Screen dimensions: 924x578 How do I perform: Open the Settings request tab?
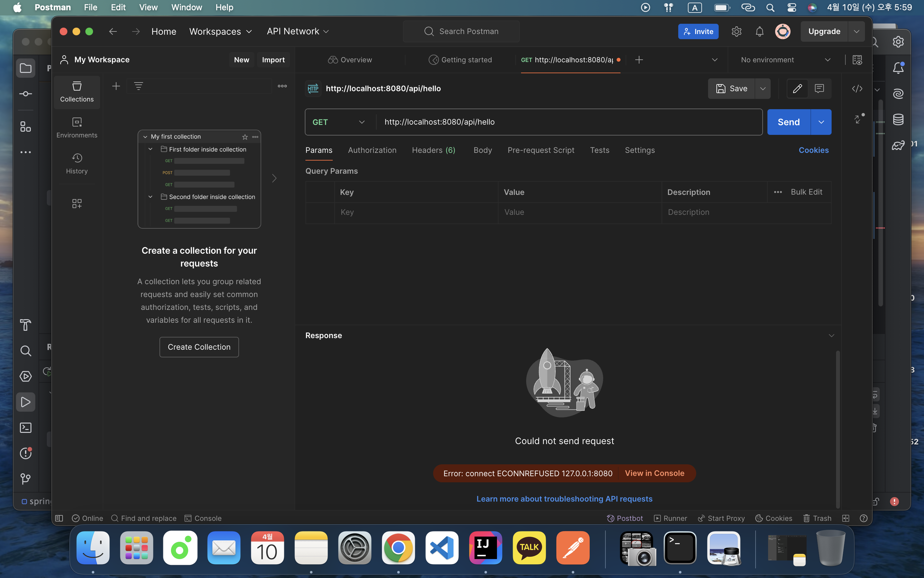tap(640, 150)
